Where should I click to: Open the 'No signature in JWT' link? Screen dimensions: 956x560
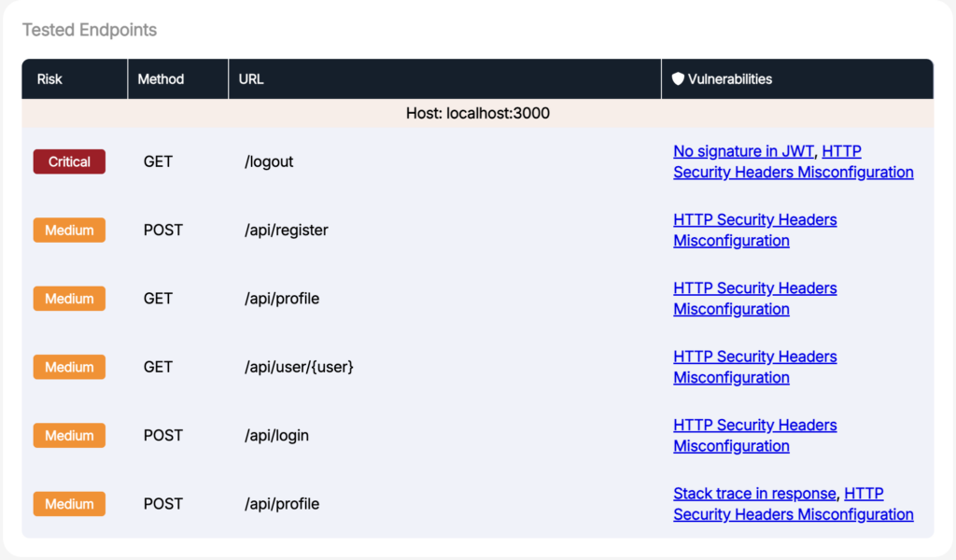[743, 151]
